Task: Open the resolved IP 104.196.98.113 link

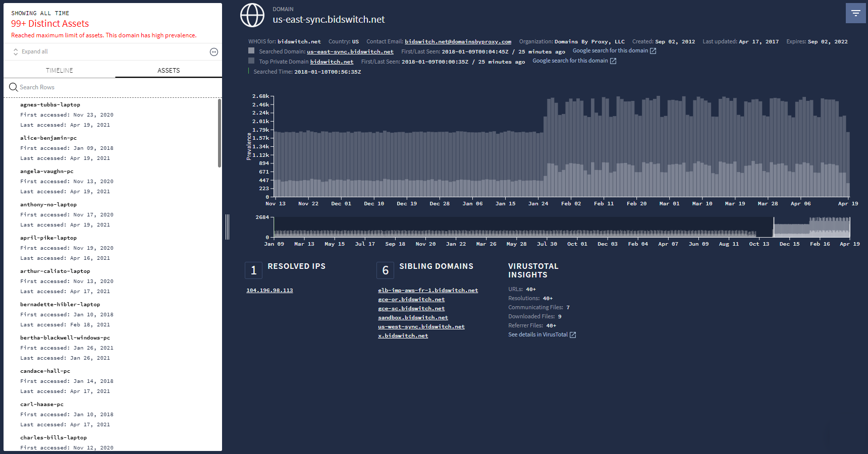Action: click(x=269, y=290)
